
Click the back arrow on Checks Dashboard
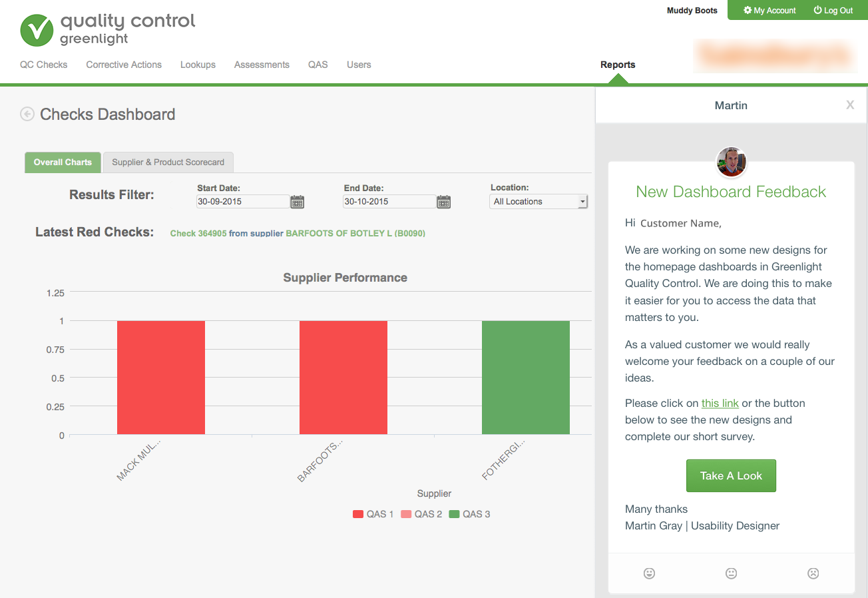(27, 114)
